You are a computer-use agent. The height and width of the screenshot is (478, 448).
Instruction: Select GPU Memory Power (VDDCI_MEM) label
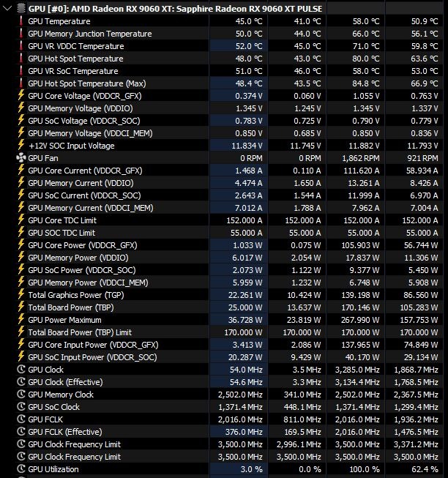click(88, 283)
